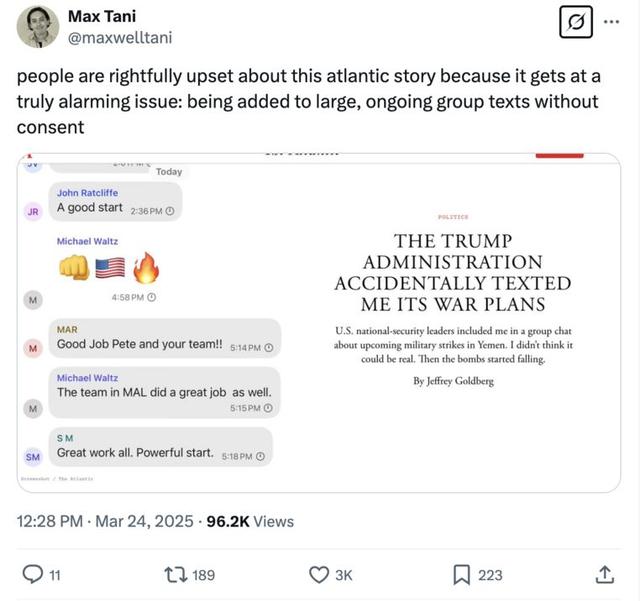Repost this tweet using retweet icon
This screenshot has height=601, width=640.
[174, 574]
